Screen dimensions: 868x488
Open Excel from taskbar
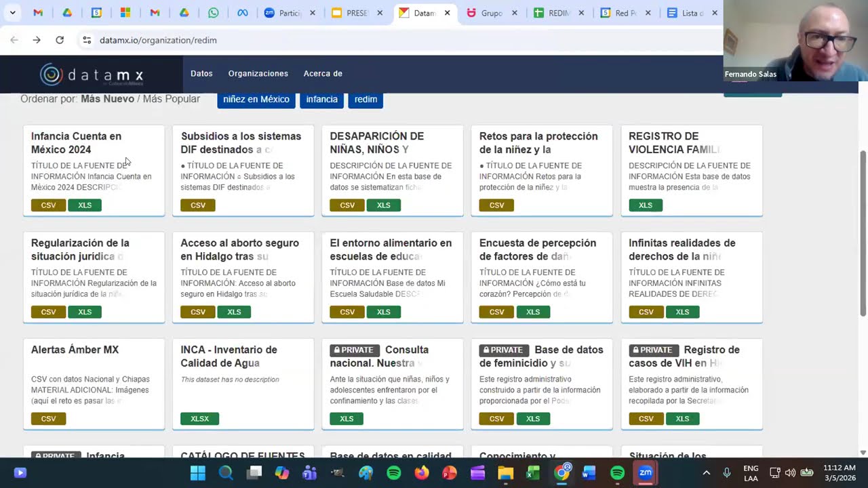[x=533, y=472]
